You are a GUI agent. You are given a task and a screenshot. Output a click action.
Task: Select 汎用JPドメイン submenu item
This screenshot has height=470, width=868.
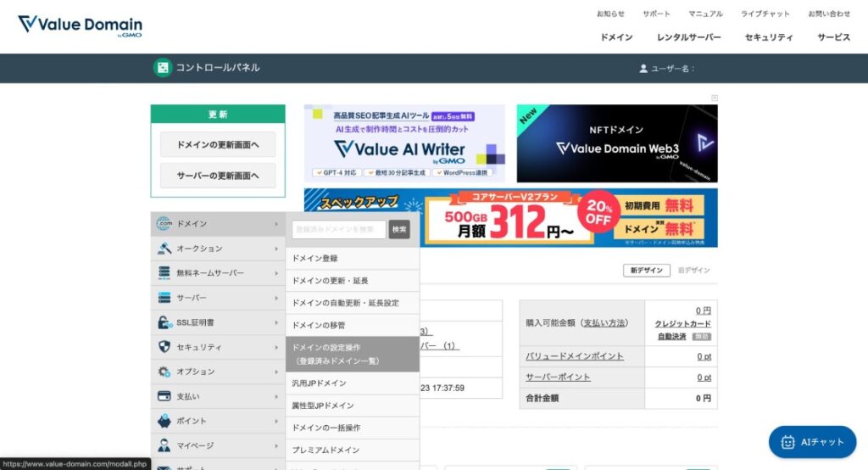(x=353, y=383)
